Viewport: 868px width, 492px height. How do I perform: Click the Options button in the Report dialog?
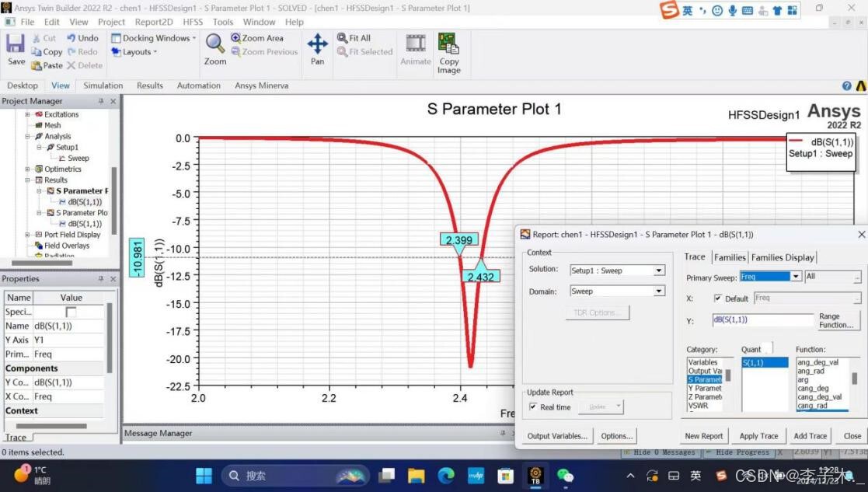click(x=617, y=436)
